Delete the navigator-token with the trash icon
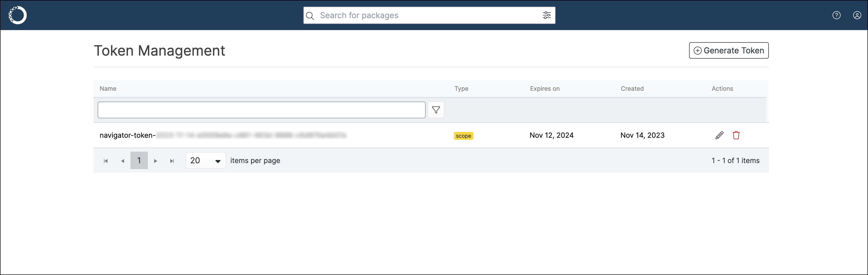The height and width of the screenshot is (275, 868). 736,135
